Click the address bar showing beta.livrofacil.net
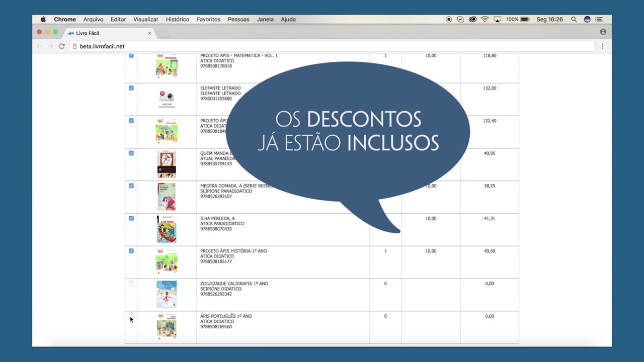The height and width of the screenshot is (362, 644). pos(332,46)
